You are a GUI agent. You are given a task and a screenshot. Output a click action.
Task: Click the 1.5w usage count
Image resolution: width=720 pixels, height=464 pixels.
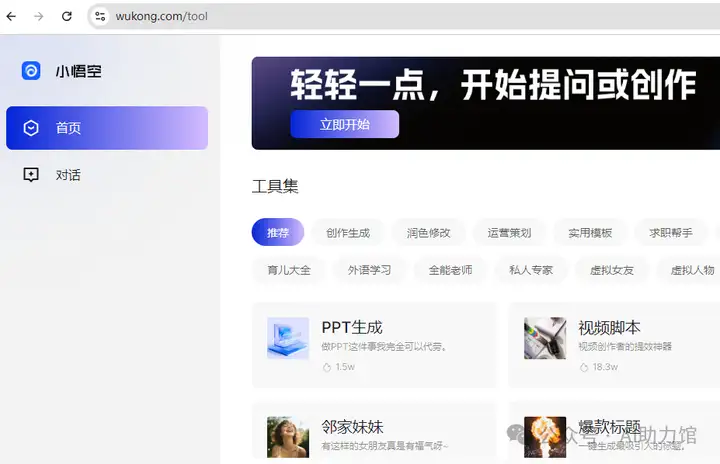point(345,367)
